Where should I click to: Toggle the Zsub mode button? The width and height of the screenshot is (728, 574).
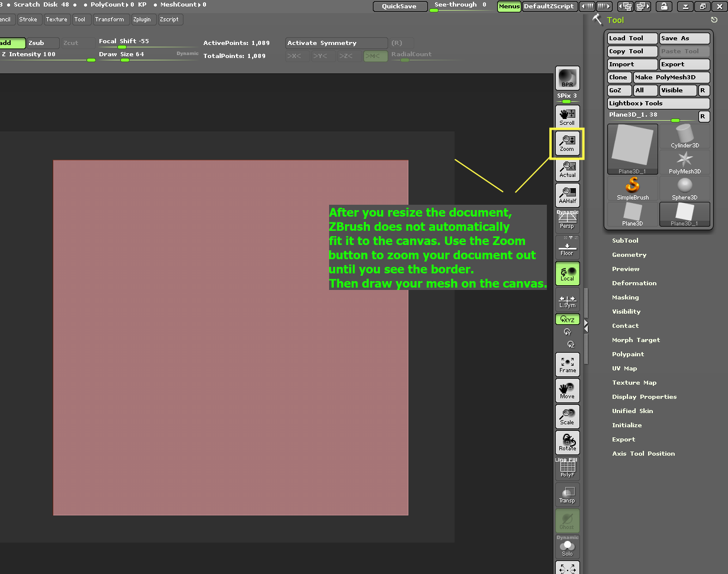coord(43,43)
